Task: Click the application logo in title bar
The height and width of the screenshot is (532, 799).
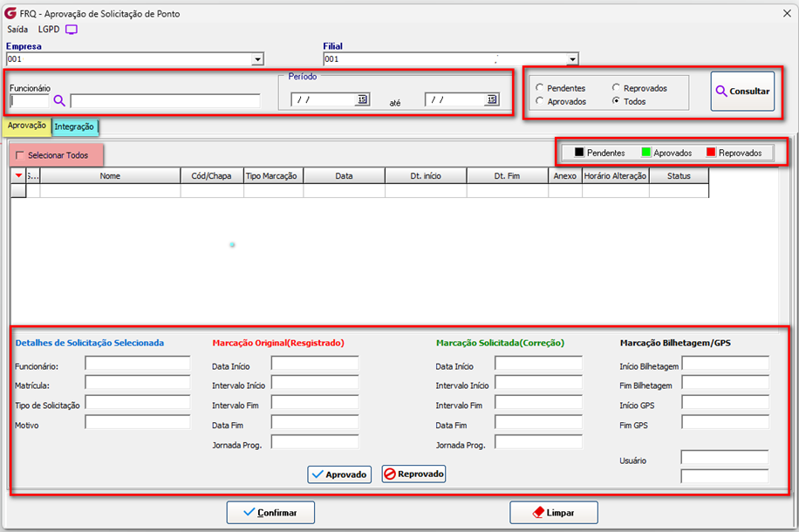Action: 10,13
